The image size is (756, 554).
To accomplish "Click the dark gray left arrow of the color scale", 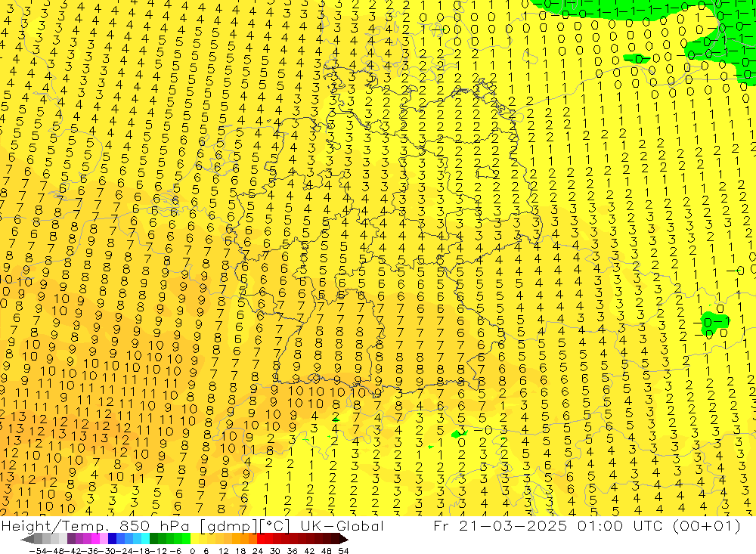I will click(27, 539).
